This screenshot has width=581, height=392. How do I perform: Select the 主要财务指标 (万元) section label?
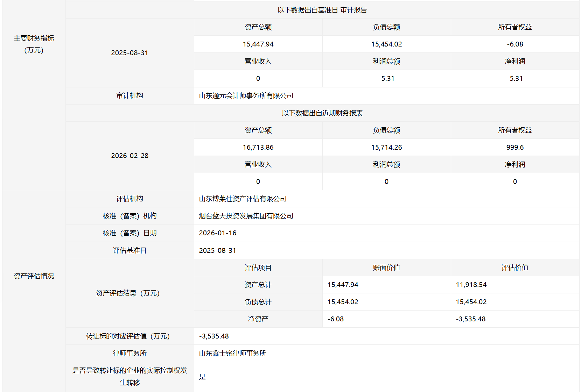click(34, 44)
